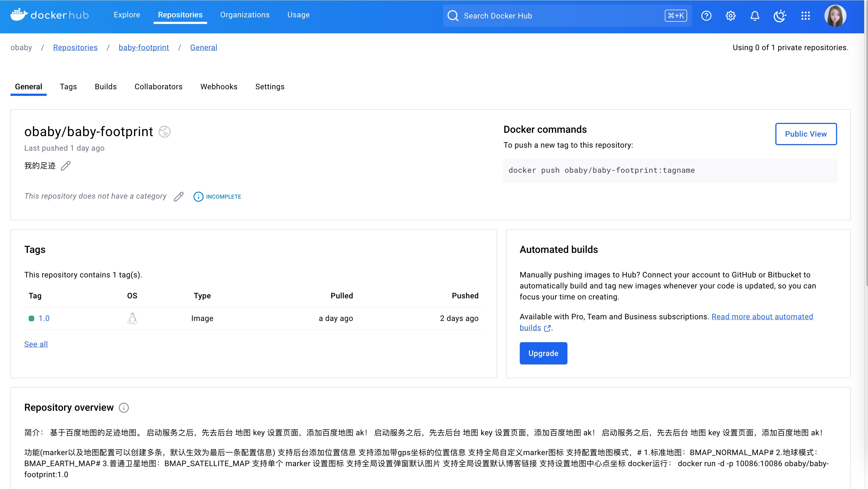The height and width of the screenshot is (489, 868).
Task: Open the help question mark icon
Action: [x=706, y=16]
